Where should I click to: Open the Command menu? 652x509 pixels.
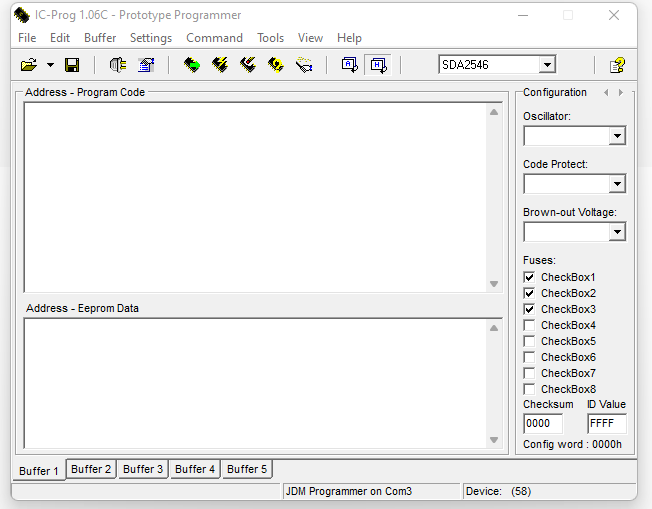(x=214, y=38)
